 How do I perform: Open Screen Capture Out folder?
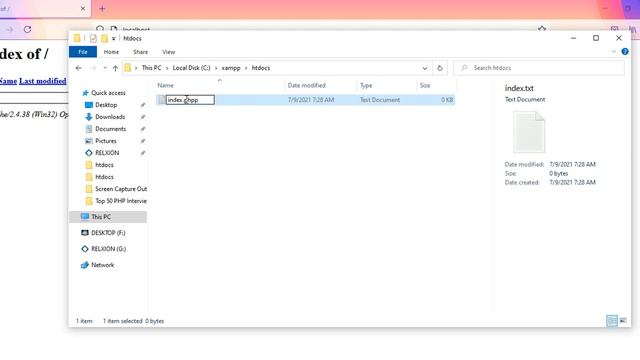(121, 189)
